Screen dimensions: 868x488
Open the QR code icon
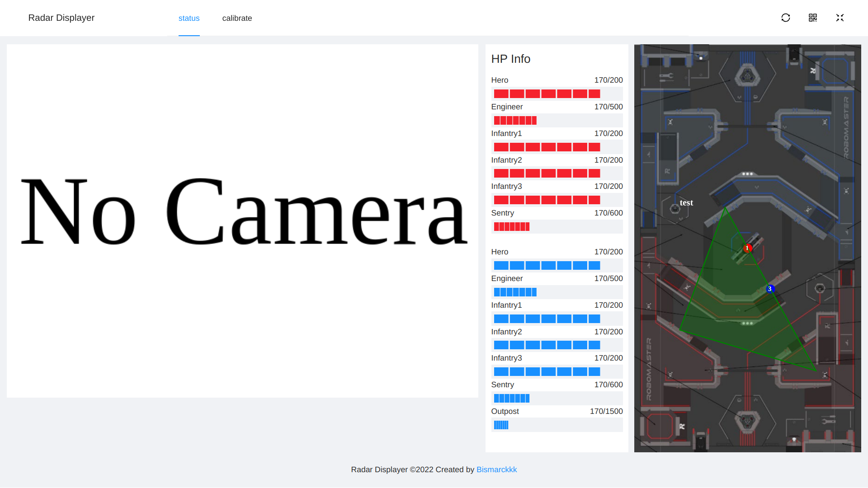(x=813, y=18)
